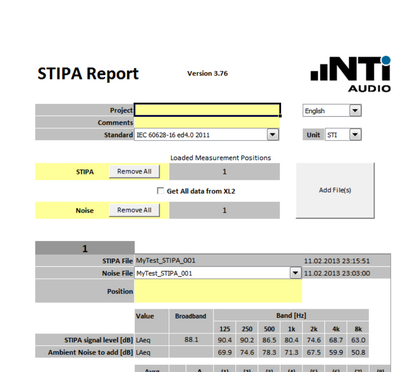Click Remove All in the Noise row
The width and height of the screenshot is (413, 372).
(134, 210)
